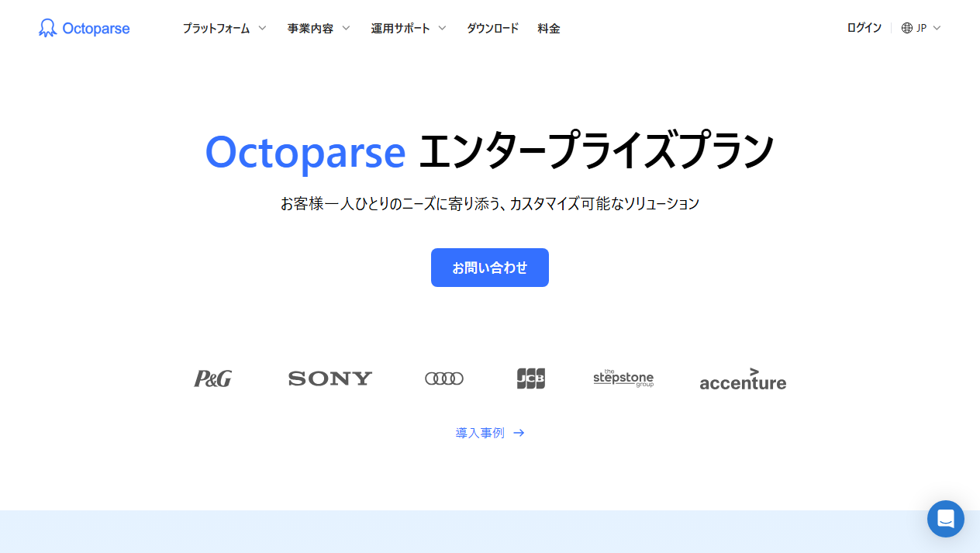Go to ダウンロード page

(492, 28)
